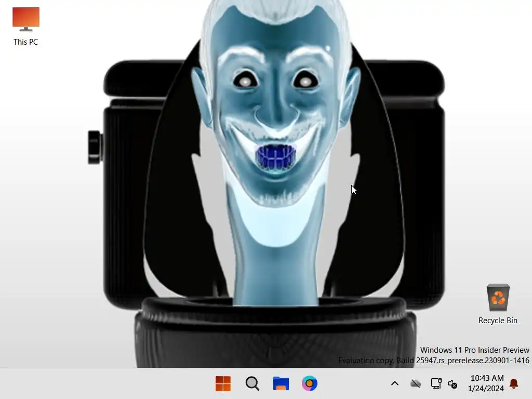Click the date 1/24/2024 in taskbar
This screenshot has height=399, width=532.
pyautogui.click(x=486, y=389)
